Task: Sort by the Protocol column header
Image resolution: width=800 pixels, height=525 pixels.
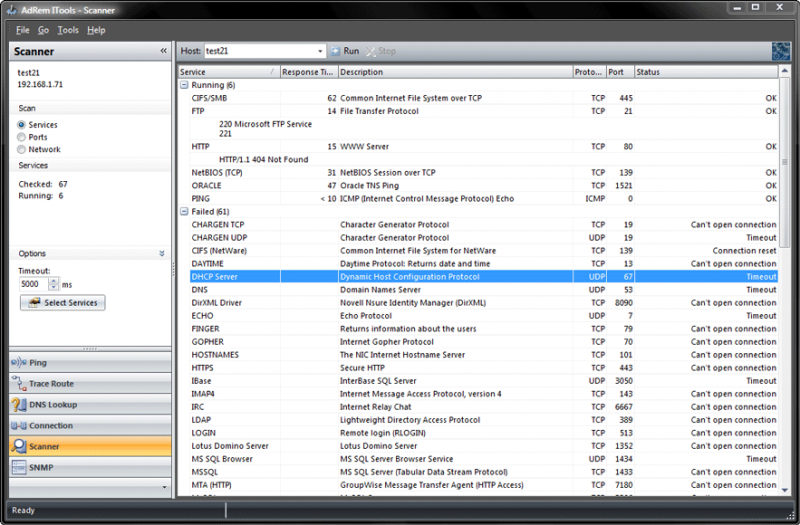Action: (589, 72)
